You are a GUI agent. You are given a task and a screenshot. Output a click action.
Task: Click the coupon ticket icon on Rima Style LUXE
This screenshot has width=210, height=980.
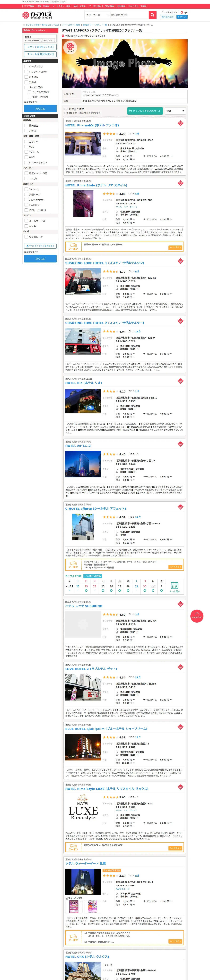point(73,848)
